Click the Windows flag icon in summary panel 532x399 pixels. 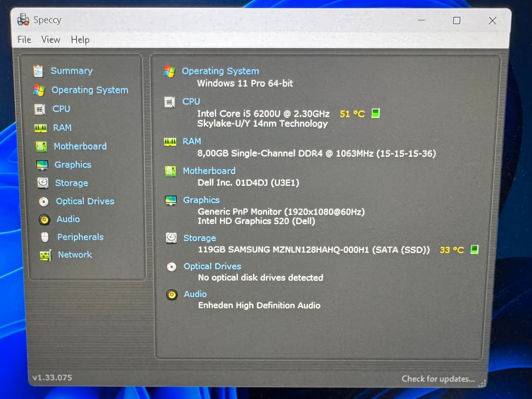[x=170, y=71]
